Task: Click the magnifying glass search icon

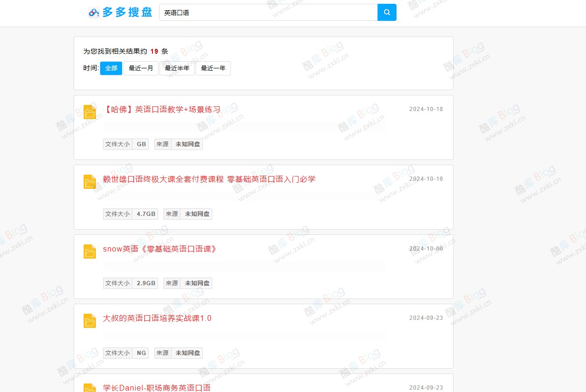Action: [x=386, y=12]
